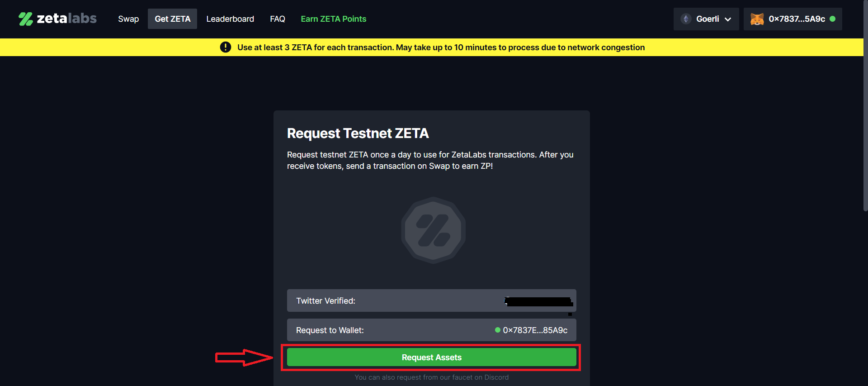The width and height of the screenshot is (868, 386).
Task: Expand the Goerli network dropdown chevron
Action: [x=728, y=19]
